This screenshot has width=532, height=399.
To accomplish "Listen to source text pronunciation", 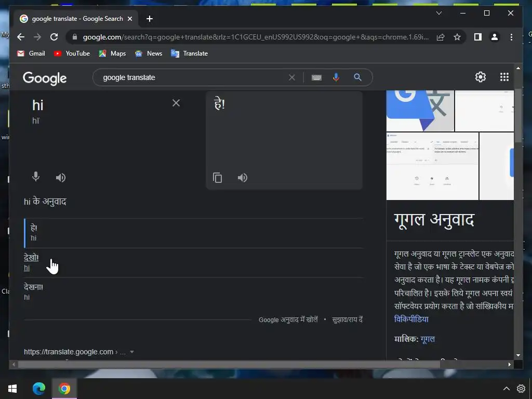I will (x=61, y=178).
